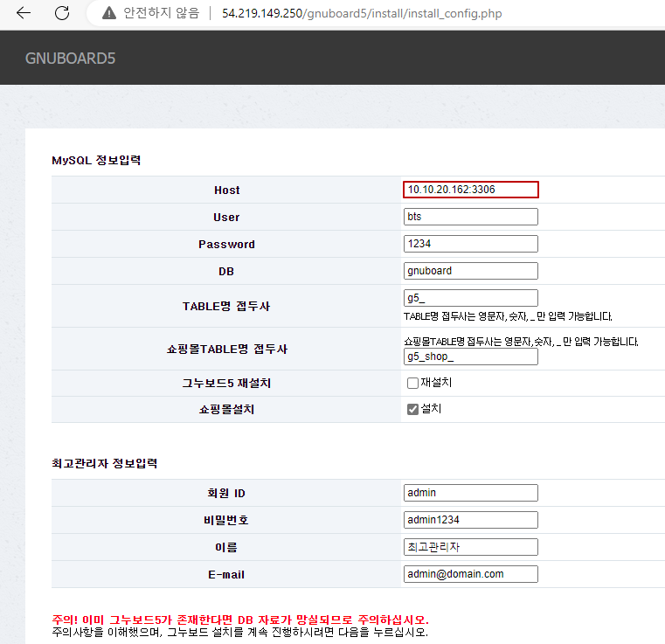665x644 pixels.
Task: Select the 이름 row label
Action: 226,547
